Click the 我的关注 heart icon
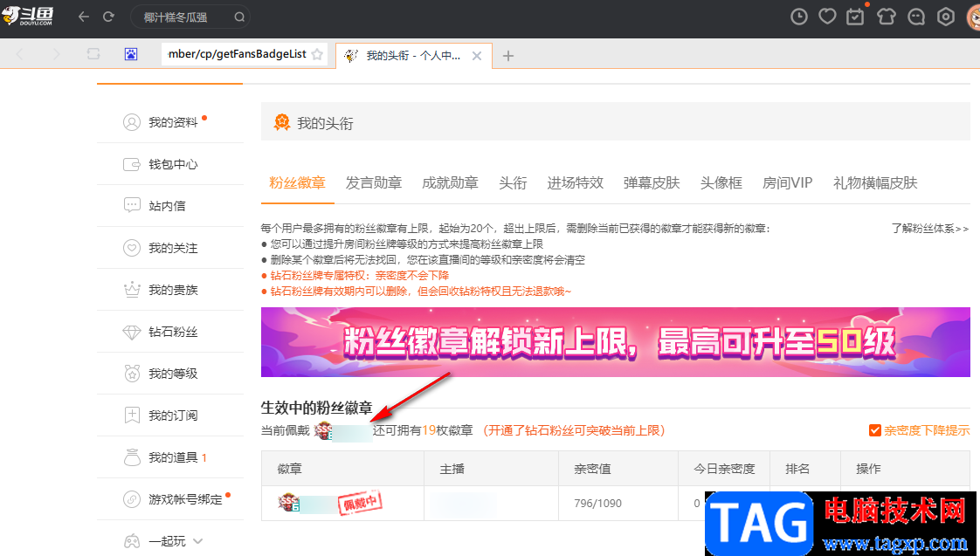 coord(132,248)
